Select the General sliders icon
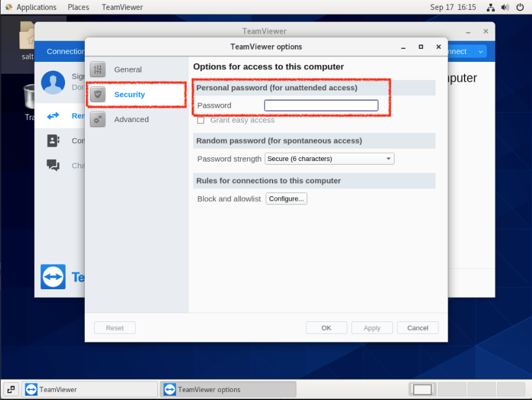Screen dimensions: 532x400 [98, 69]
